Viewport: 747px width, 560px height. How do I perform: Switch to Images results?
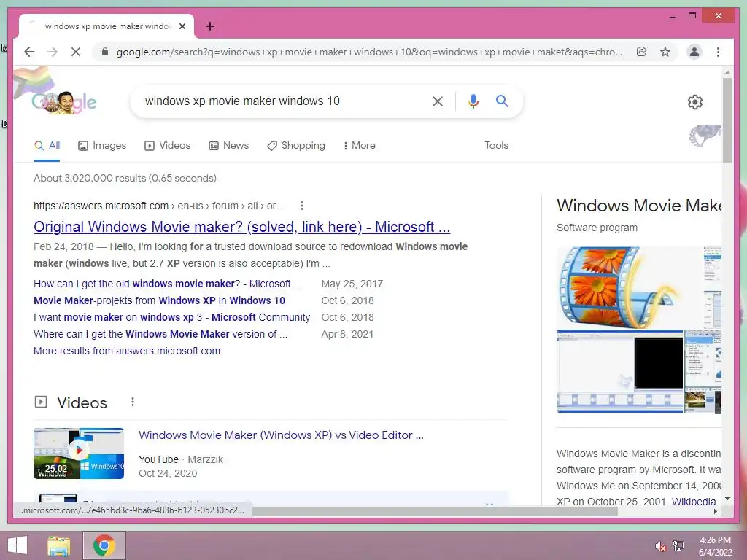pyautogui.click(x=102, y=146)
